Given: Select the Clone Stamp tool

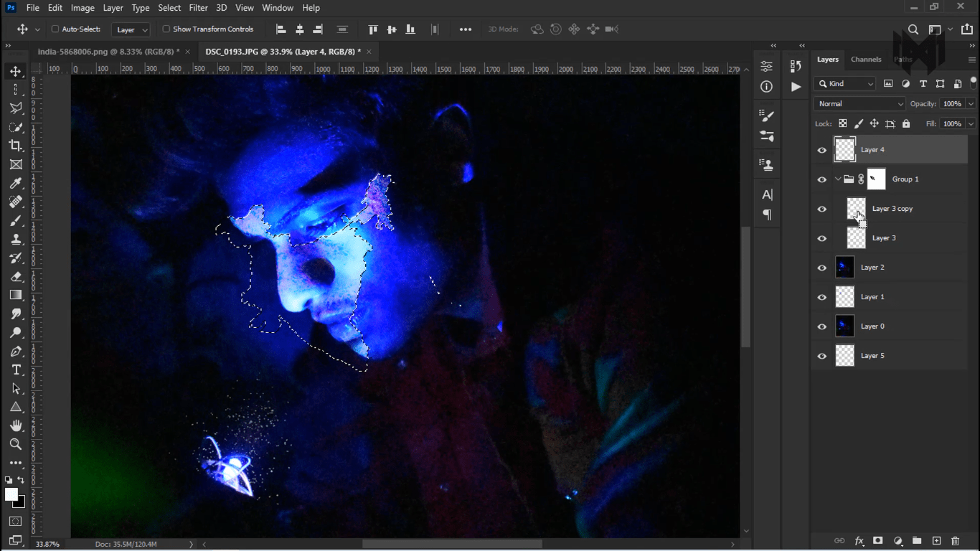Looking at the screenshot, I should (x=16, y=240).
